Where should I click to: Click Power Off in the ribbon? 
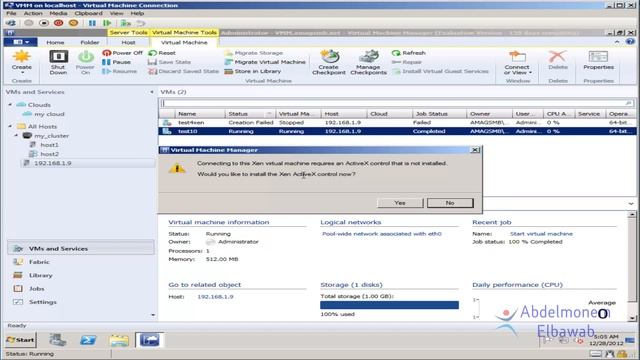pos(123,53)
